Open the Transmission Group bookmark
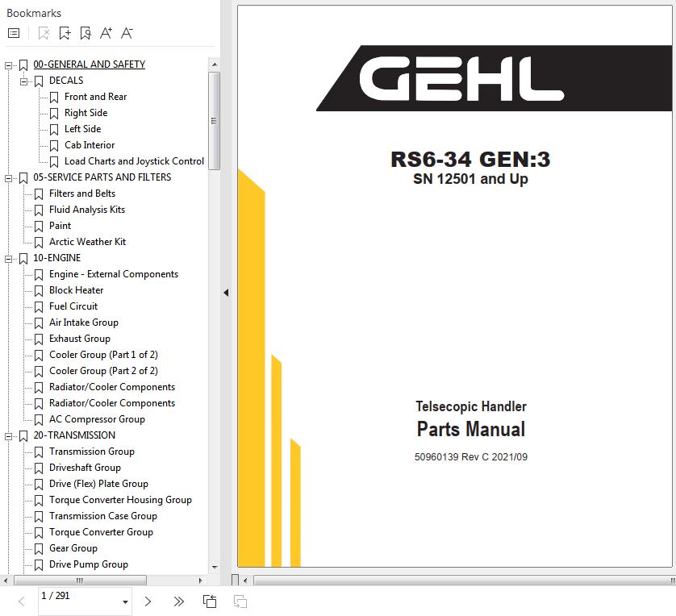The image size is (676, 616). pyautogui.click(x=92, y=452)
